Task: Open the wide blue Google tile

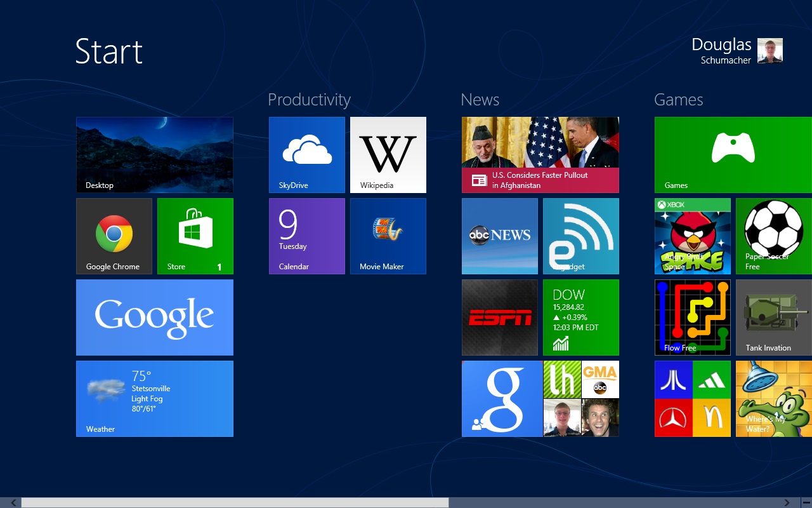Action: coord(155,317)
